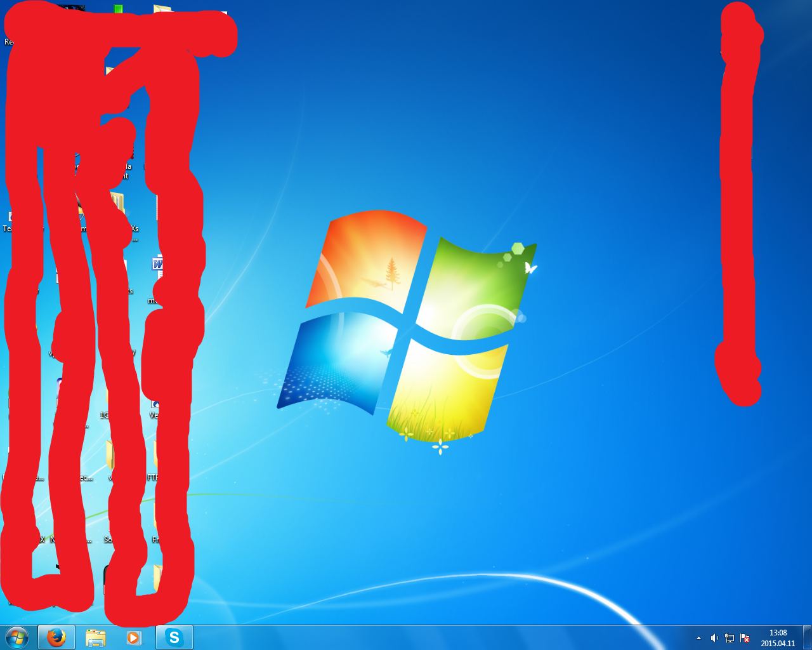Show hidden system tray icons

point(698,638)
